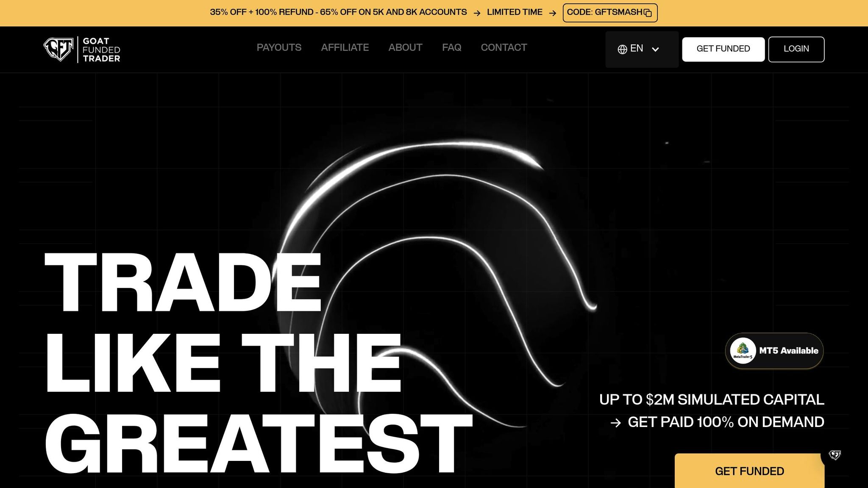Click arrow icon before LIMITED TIME
The width and height of the screenshot is (868, 488).
click(477, 13)
